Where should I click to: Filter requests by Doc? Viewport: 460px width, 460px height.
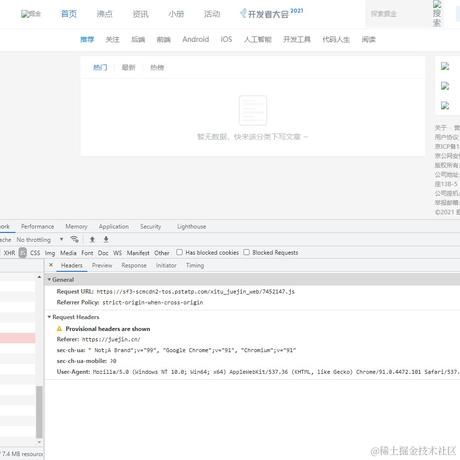103,253
